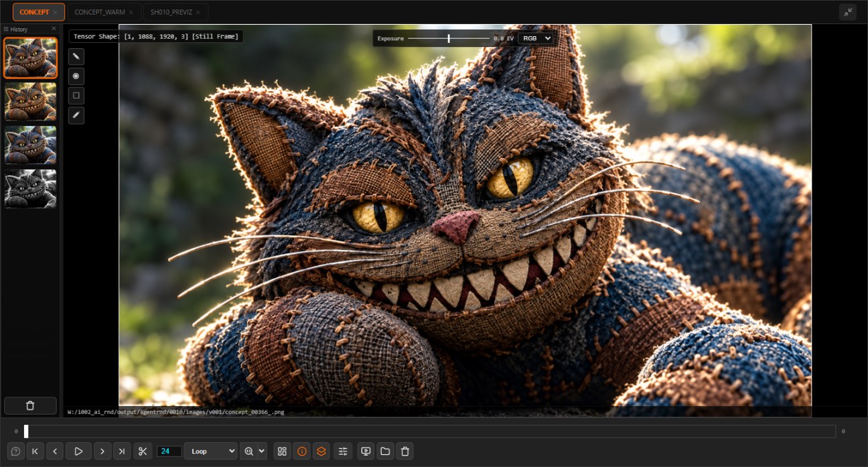Click the Tensor Shape info label
The height and width of the screenshot is (467, 868).
click(156, 36)
